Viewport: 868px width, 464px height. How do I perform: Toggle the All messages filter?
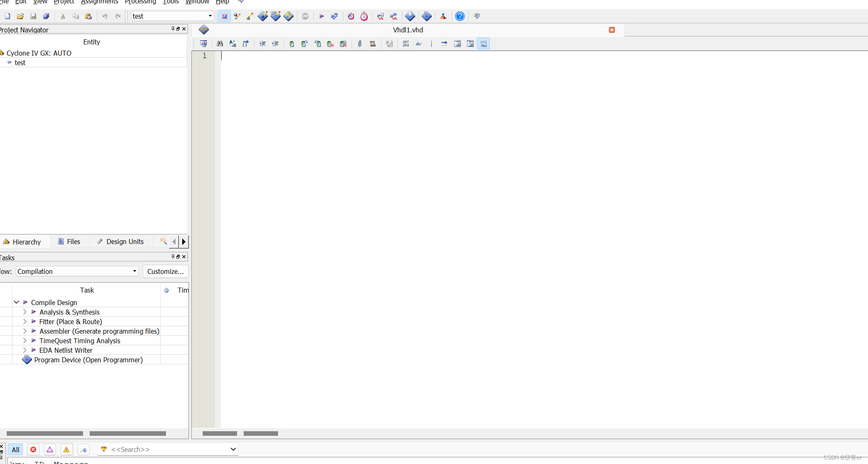pyautogui.click(x=16, y=449)
